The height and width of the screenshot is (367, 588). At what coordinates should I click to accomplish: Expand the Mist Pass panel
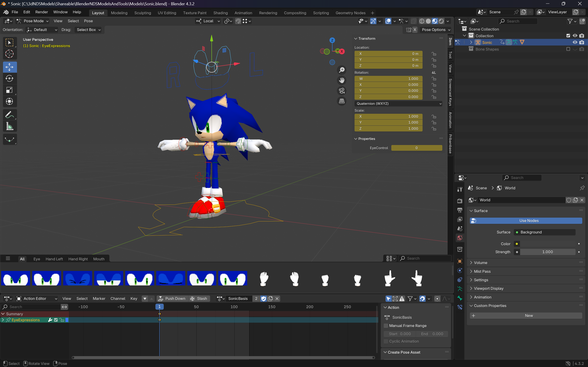point(526,271)
